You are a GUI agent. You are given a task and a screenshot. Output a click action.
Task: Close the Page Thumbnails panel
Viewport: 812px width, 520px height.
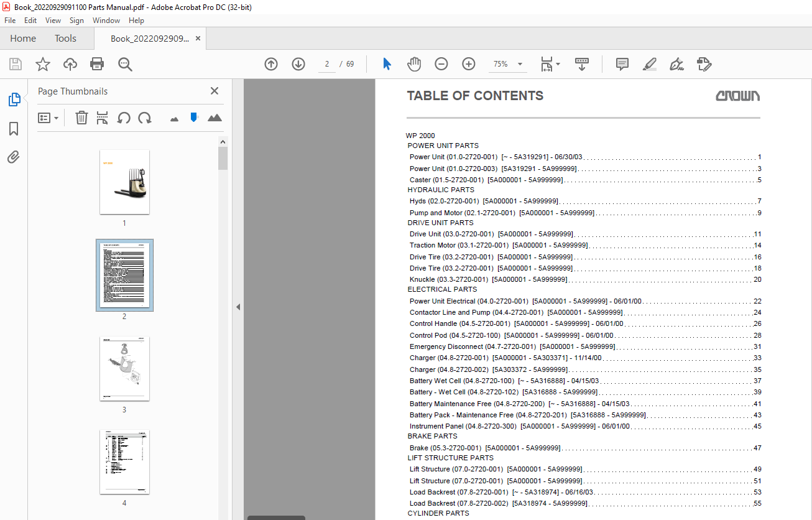(215, 91)
